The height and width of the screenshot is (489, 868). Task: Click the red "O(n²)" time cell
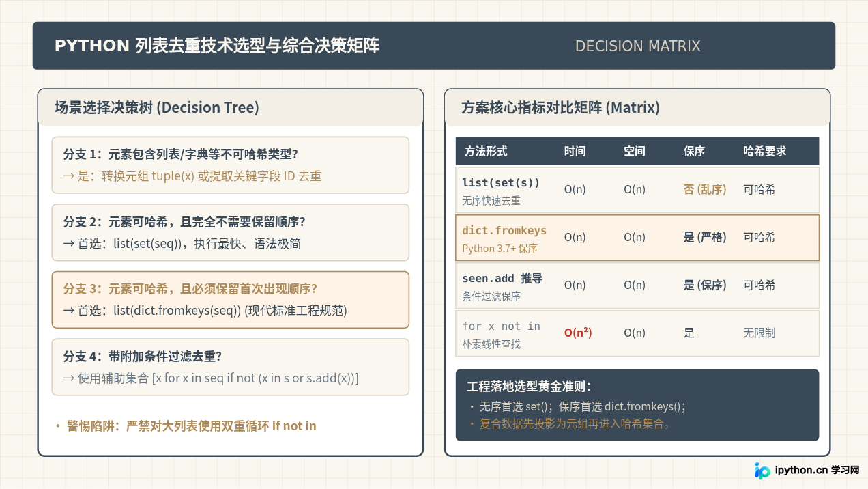tap(578, 333)
